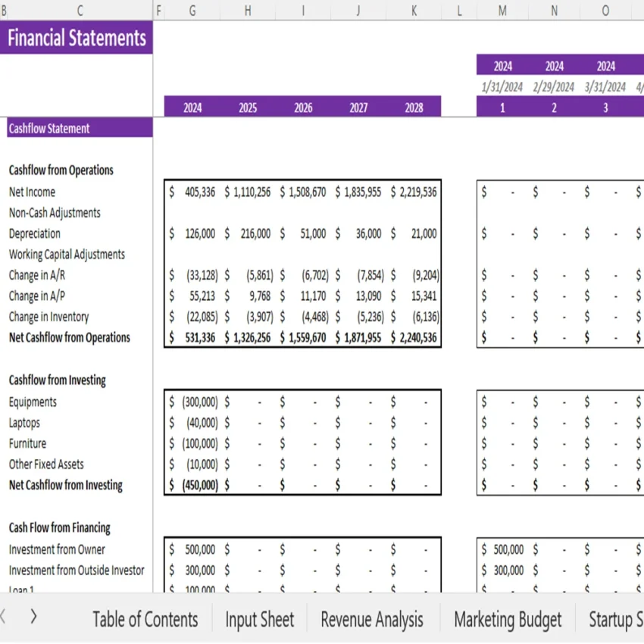Click the next sheet navigation arrow

(x=33, y=617)
